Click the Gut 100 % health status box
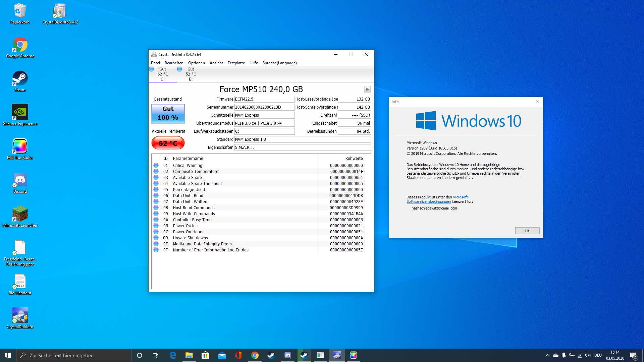This screenshot has height=362, width=644. point(168,114)
